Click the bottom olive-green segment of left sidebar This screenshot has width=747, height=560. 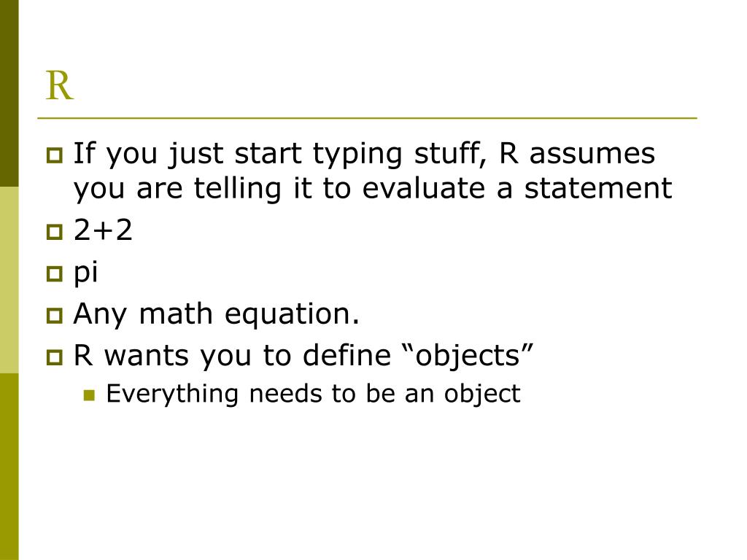[9, 467]
